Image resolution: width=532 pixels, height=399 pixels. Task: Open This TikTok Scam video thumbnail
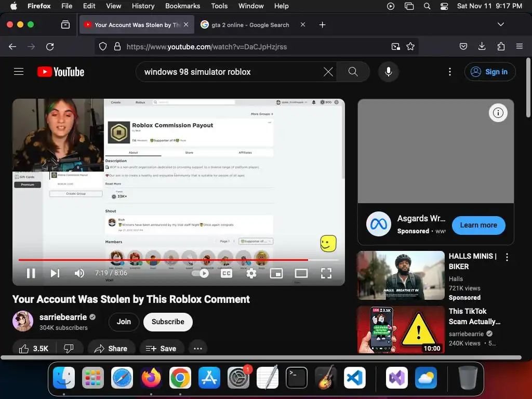pyautogui.click(x=401, y=330)
